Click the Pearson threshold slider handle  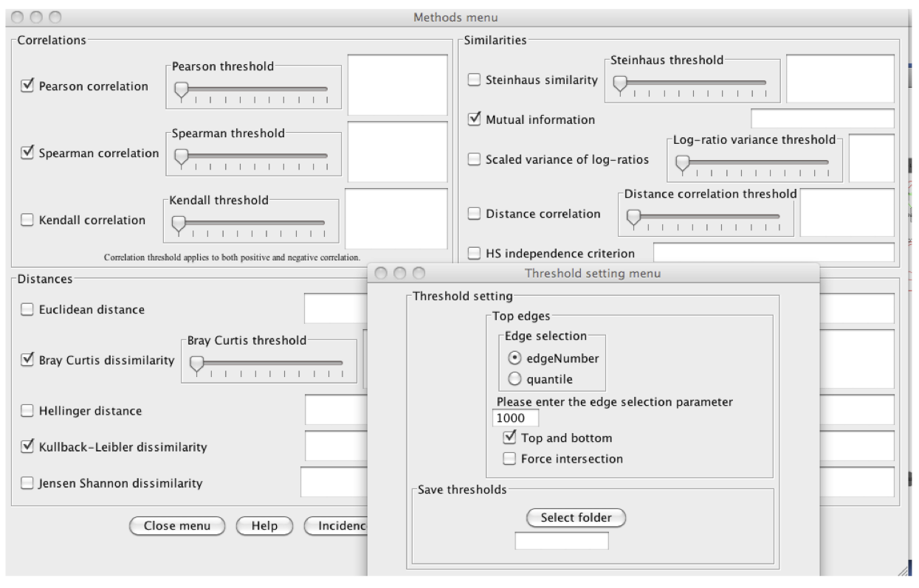(x=181, y=90)
